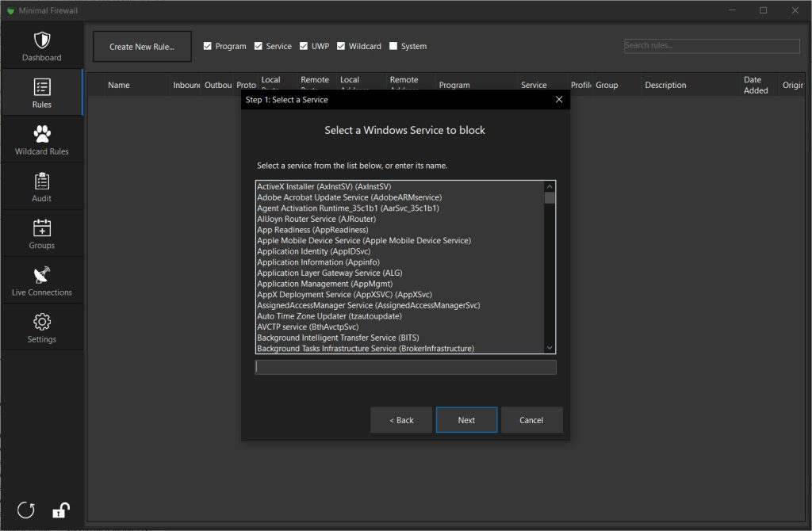Click the Minimal Firewall shield logo

[10, 10]
